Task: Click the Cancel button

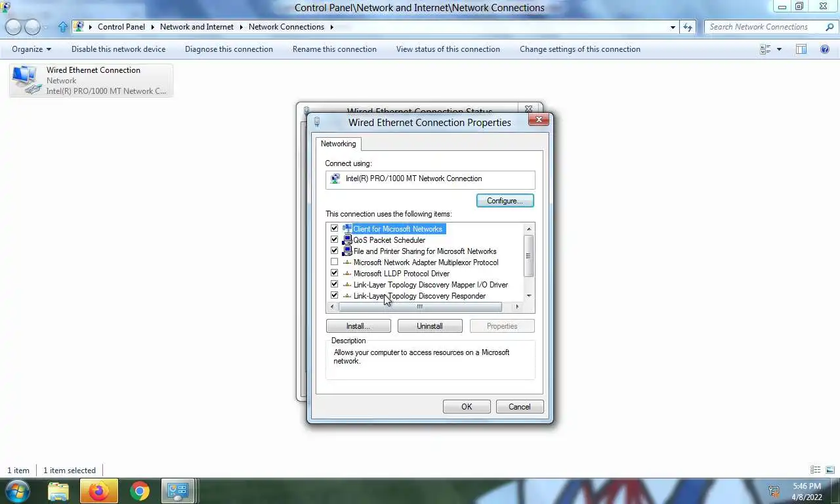Action: [x=520, y=407]
